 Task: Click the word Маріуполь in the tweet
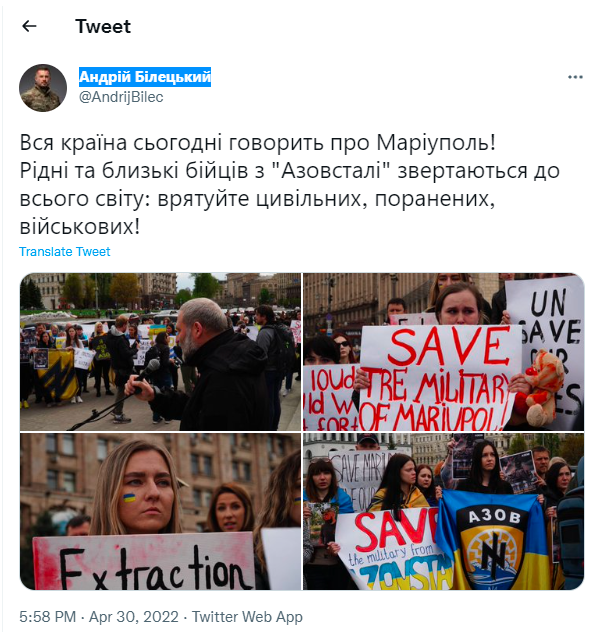point(434,143)
